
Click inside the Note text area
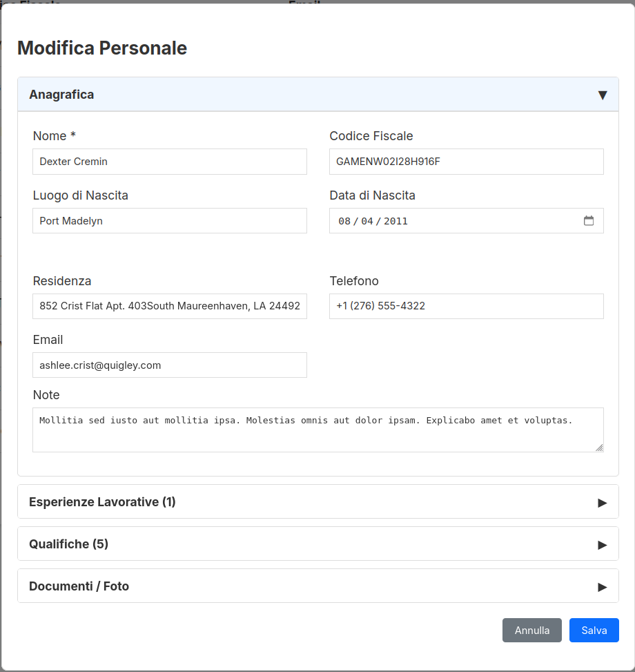point(317,435)
